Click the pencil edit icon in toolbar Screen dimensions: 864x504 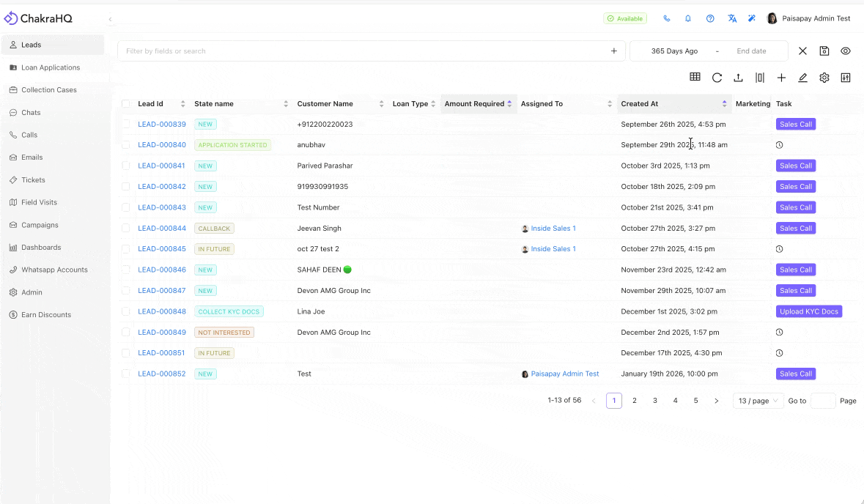click(x=803, y=78)
